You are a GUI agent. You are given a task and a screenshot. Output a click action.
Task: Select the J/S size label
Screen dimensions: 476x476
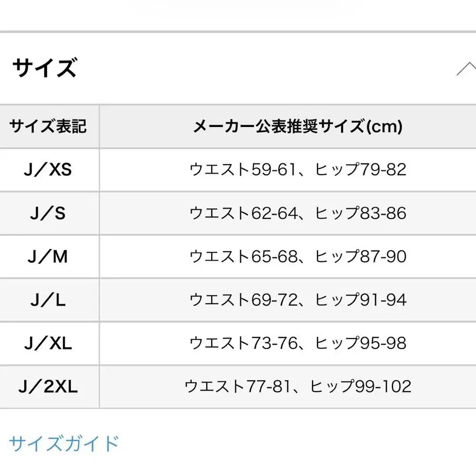tap(48, 213)
